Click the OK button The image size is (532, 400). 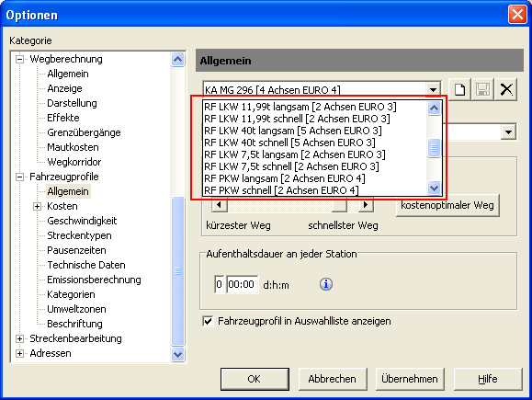[255, 379]
